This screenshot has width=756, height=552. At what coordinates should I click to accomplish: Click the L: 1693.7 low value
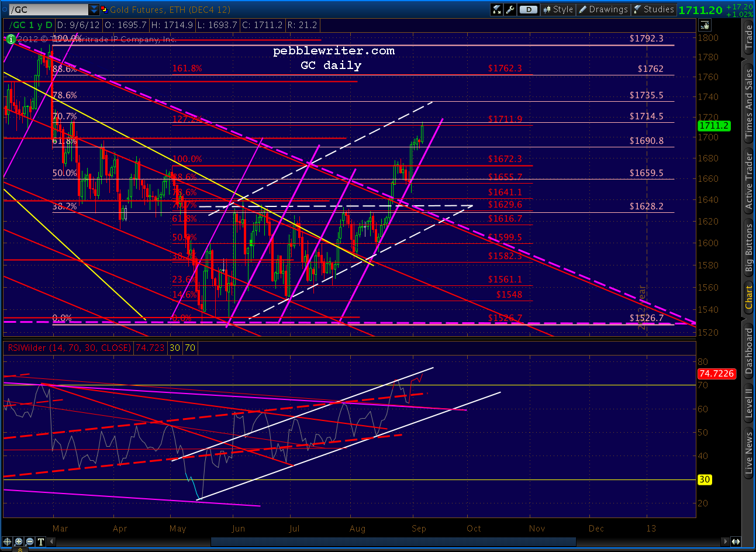point(218,25)
